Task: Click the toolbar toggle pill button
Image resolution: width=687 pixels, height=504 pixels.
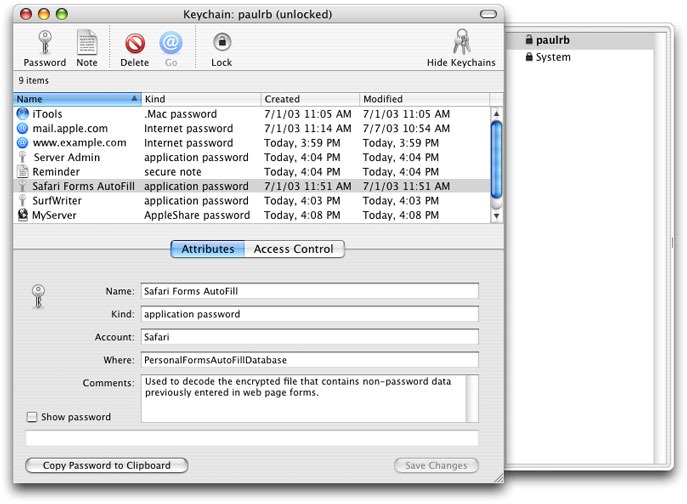Action: click(487, 14)
